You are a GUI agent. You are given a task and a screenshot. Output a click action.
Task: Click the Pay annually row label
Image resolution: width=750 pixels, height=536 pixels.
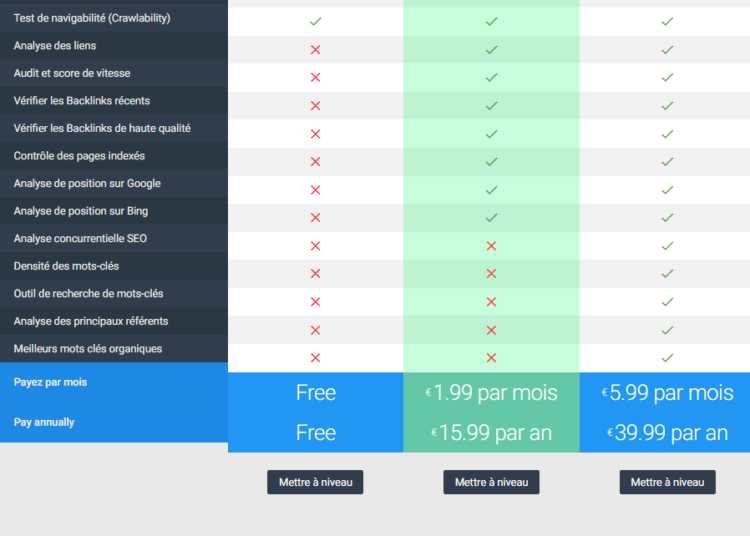click(43, 422)
